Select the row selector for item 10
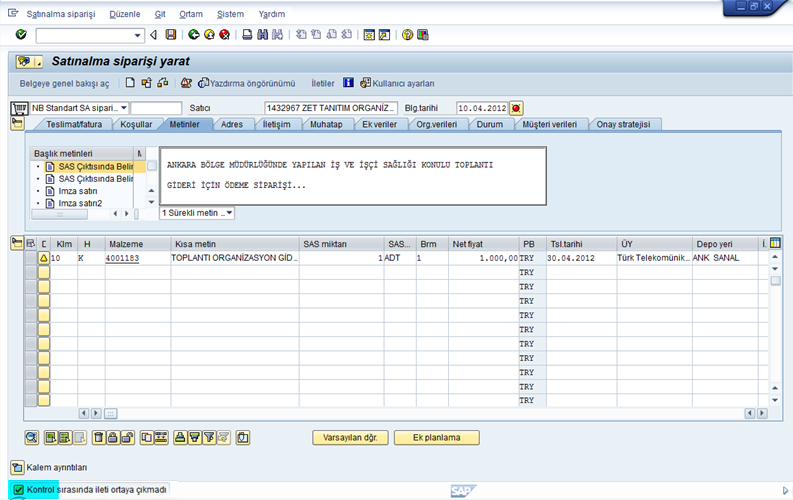The image size is (793, 500). (31, 258)
